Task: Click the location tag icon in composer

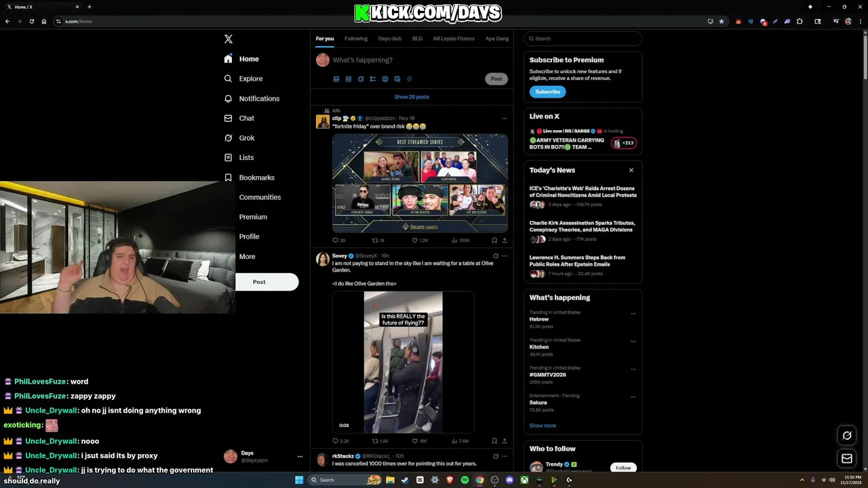Action: (x=410, y=79)
